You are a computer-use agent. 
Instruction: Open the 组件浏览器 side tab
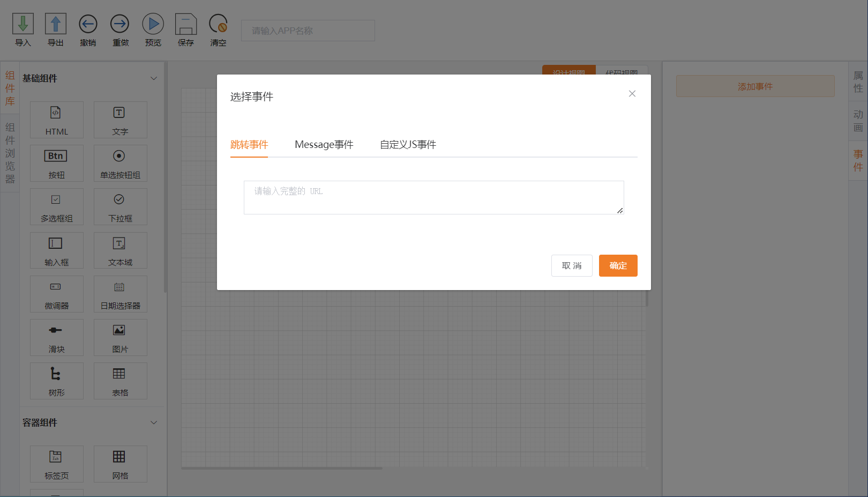pyautogui.click(x=10, y=153)
